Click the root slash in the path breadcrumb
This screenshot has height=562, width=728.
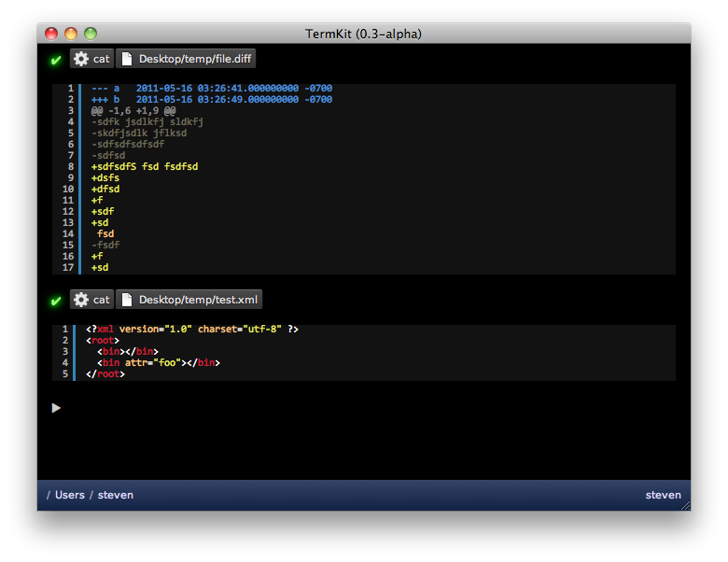point(49,495)
